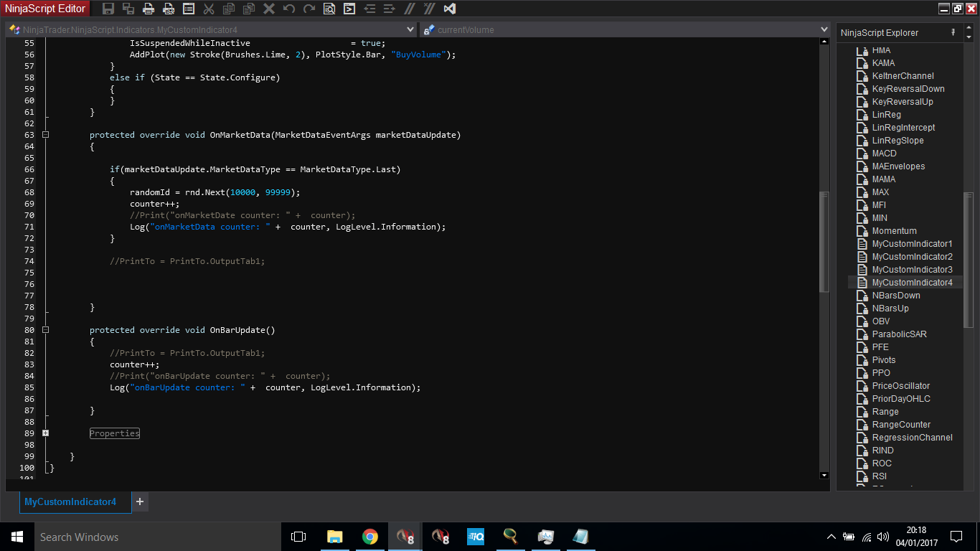Click the code editor vertical scrollbar thumb
This screenshot has height=551, width=980.
pos(824,242)
